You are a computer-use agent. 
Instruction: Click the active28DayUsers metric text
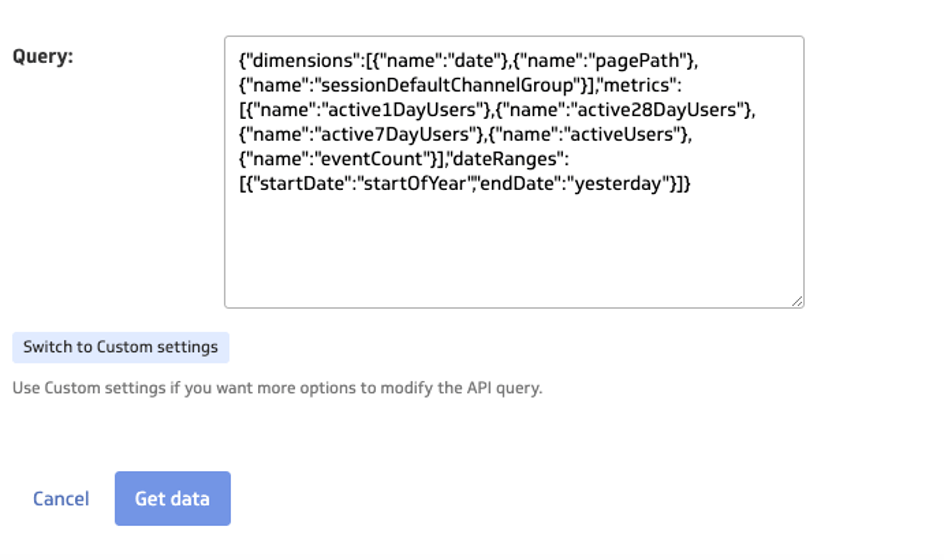tap(663, 109)
